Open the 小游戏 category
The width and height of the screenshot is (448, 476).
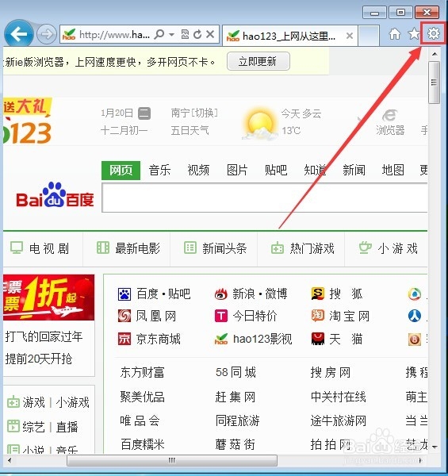point(389,248)
